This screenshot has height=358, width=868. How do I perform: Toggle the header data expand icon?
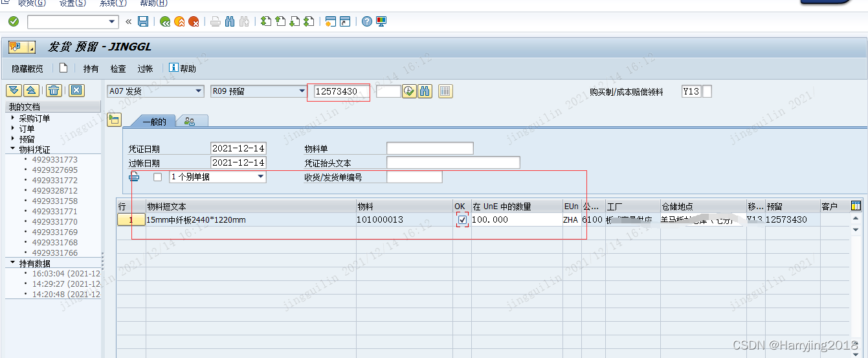tap(115, 119)
